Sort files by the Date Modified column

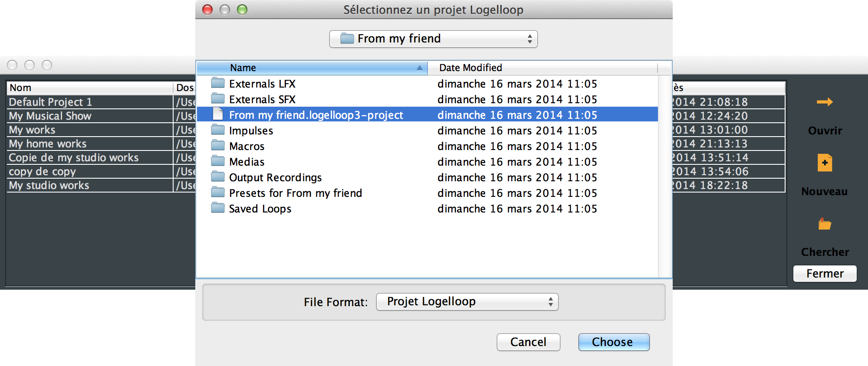pos(542,68)
